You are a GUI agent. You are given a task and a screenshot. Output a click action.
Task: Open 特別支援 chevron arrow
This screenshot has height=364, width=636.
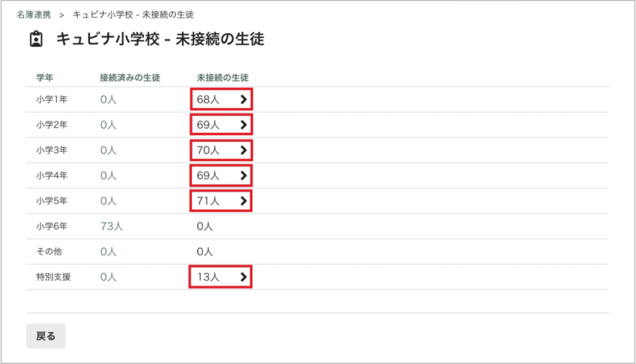(243, 277)
